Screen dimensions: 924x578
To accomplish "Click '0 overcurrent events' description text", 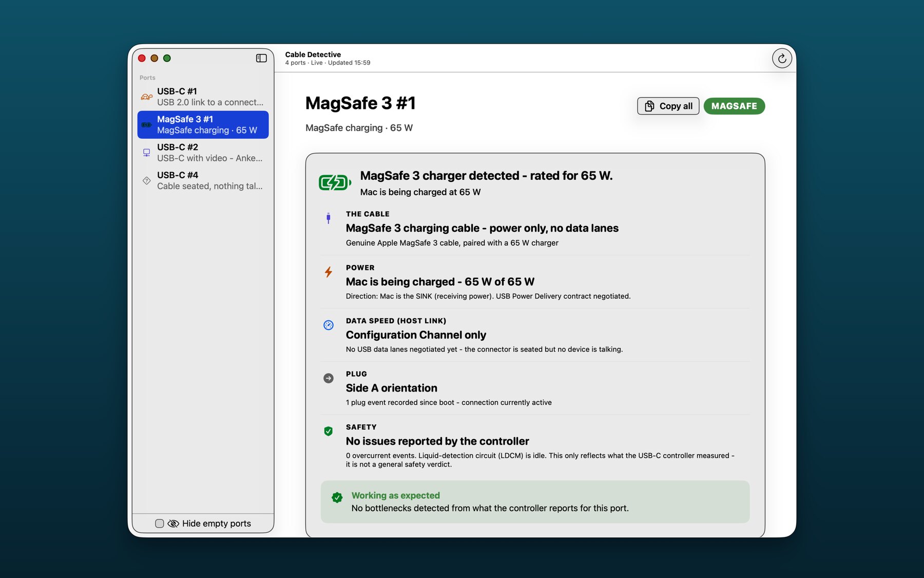I will click(x=540, y=460).
